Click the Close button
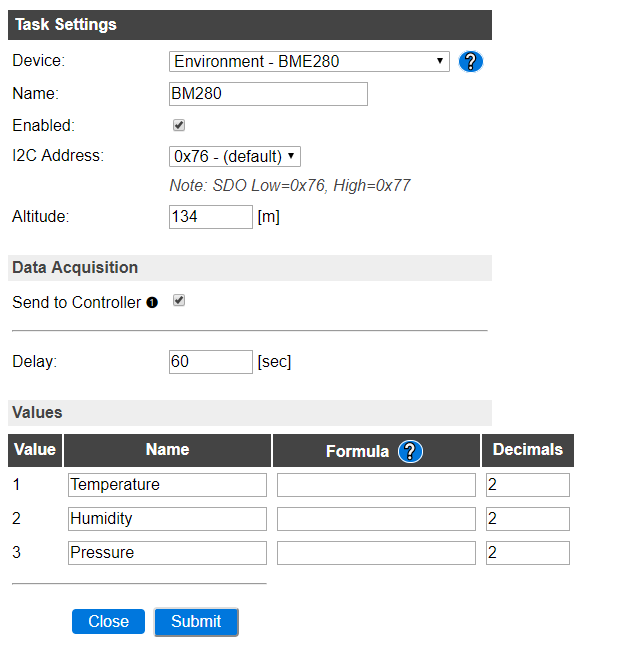 tap(108, 622)
